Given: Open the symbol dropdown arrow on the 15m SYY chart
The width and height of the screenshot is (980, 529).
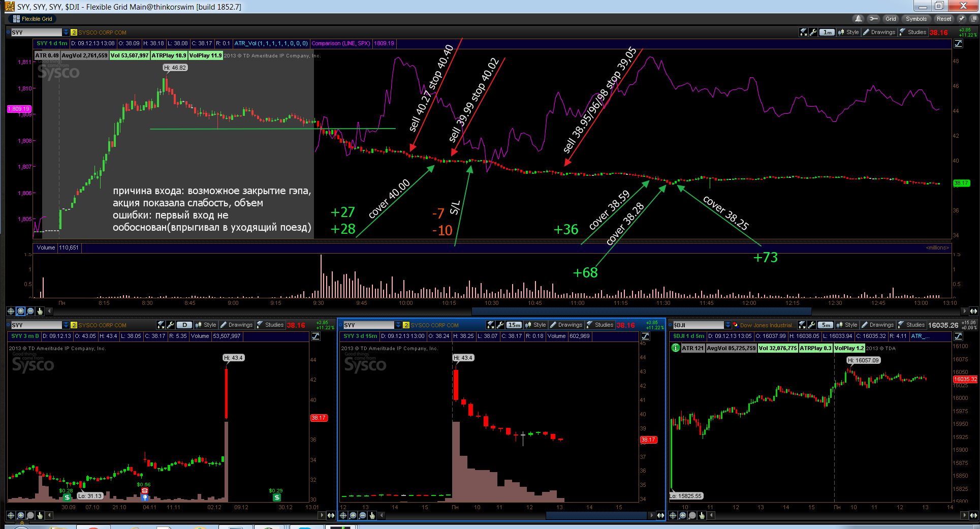Looking at the screenshot, I should (398, 325).
